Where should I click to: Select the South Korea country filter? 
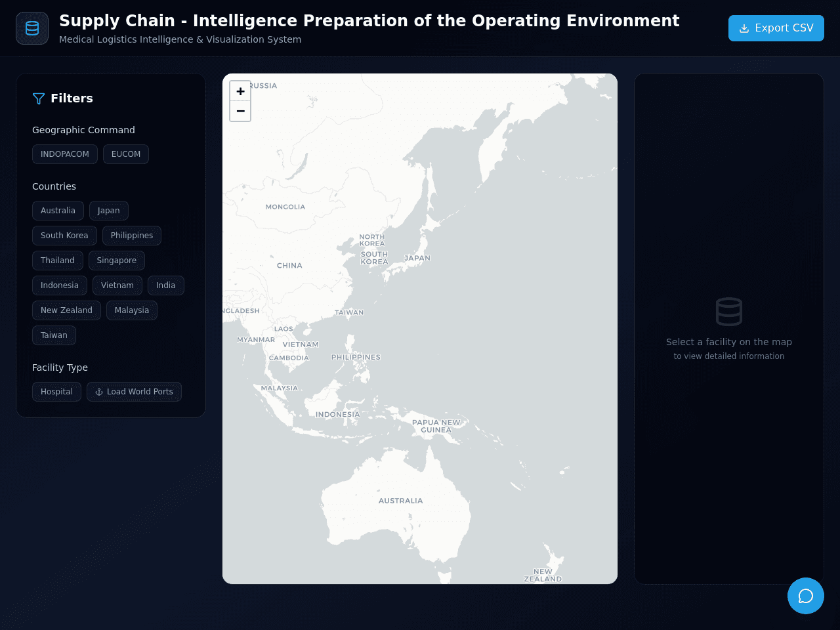coord(64,236)
